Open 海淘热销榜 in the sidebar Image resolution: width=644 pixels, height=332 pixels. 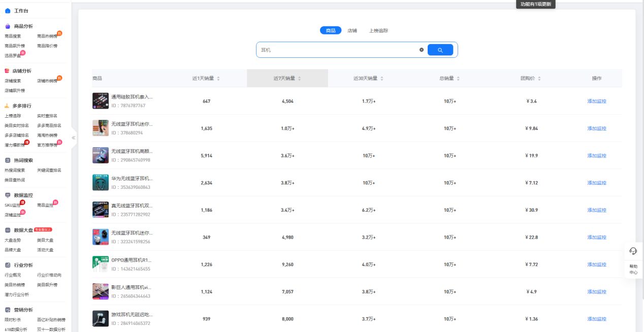click(x=47, y=135)
